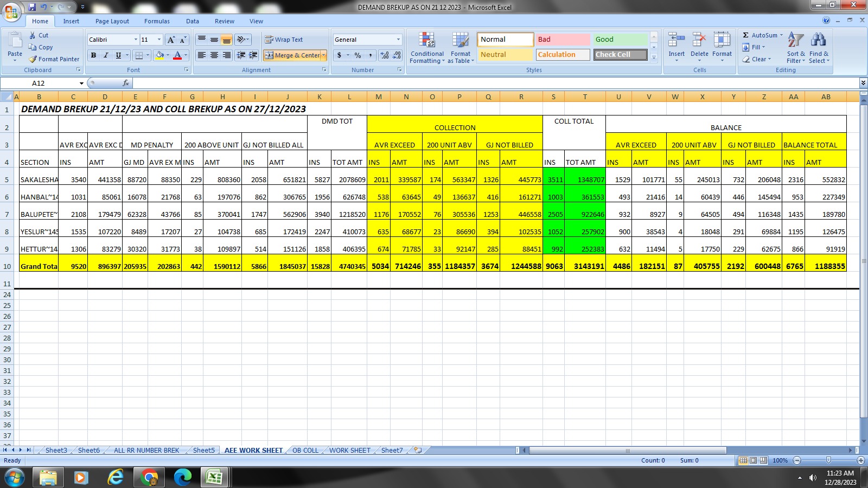This screenshot has height=488, width=868.
Task: Increase indent icon
Action: coord(253,55)
